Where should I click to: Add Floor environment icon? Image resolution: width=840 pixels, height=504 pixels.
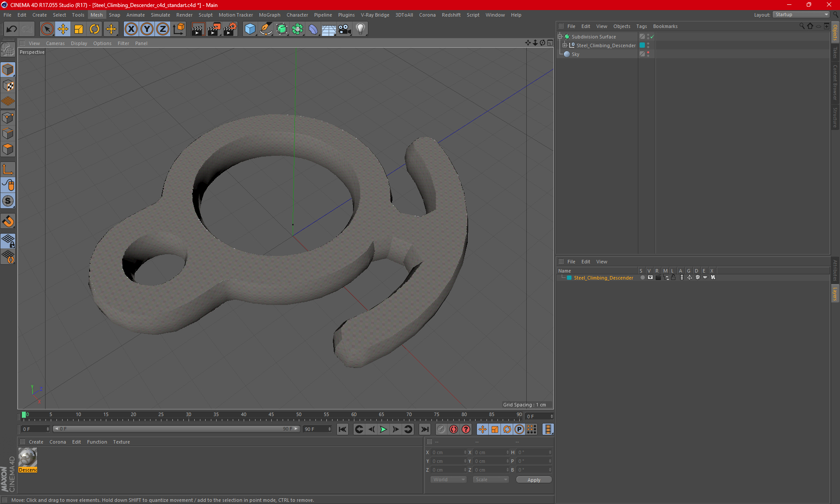tap(329, 29)
